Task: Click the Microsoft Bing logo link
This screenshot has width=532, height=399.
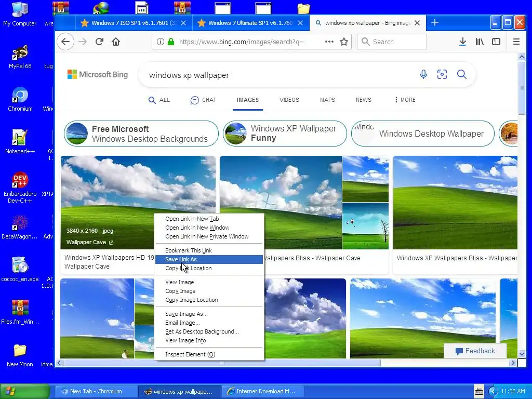Action: point(98,74)
